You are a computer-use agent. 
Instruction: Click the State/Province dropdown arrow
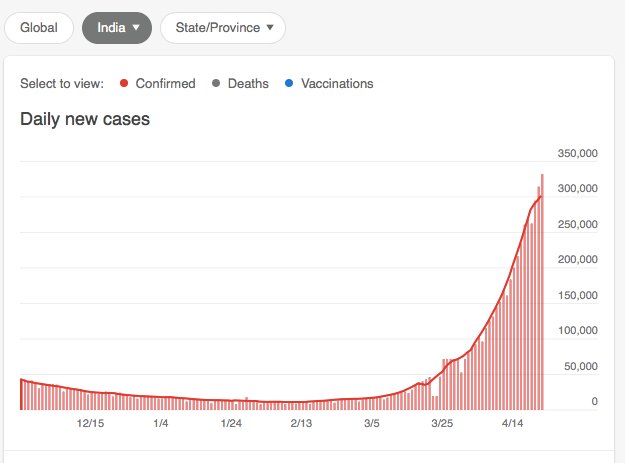(x=270, y=28)
